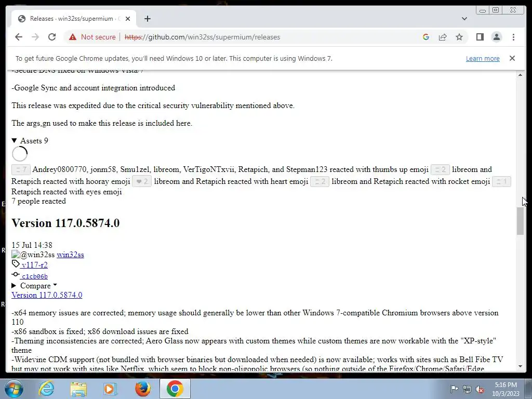Dismiss the Chrome updates infobar
This screenshot has height=399, width=532.
click(512, 58)
